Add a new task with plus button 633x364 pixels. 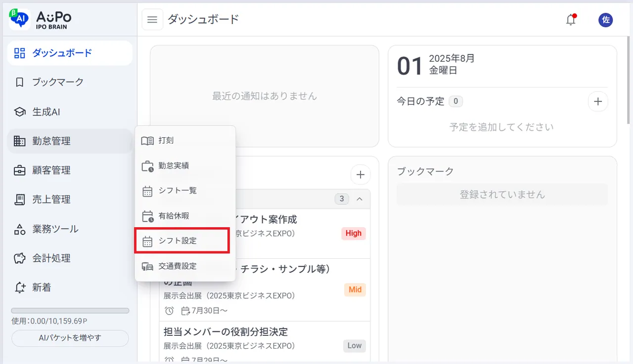coord(361,174)
